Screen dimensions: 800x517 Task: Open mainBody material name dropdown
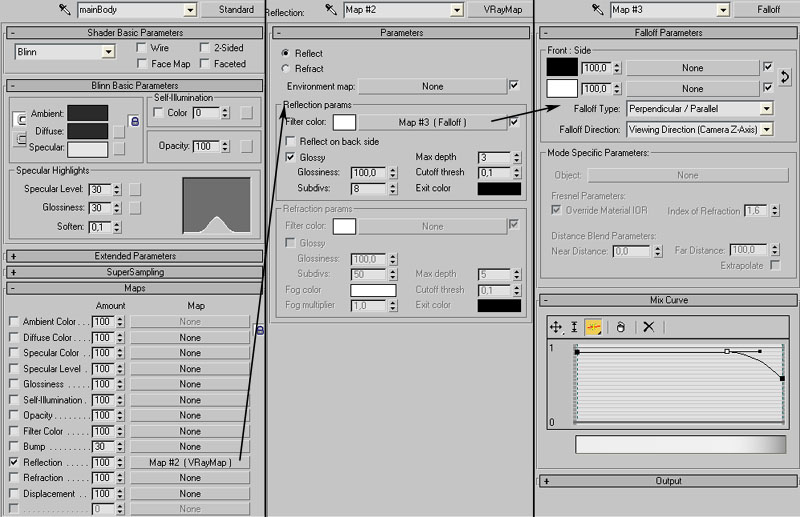point(190,10)
